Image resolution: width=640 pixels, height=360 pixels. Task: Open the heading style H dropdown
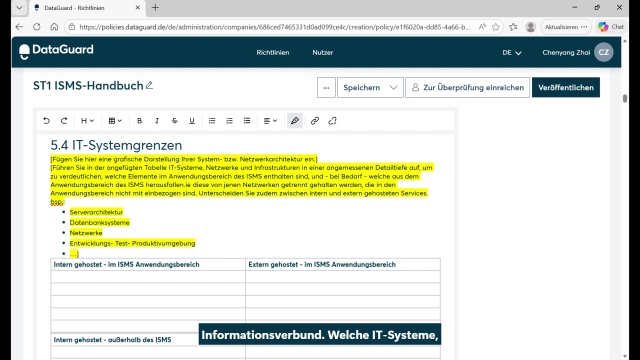pos(87,121)
